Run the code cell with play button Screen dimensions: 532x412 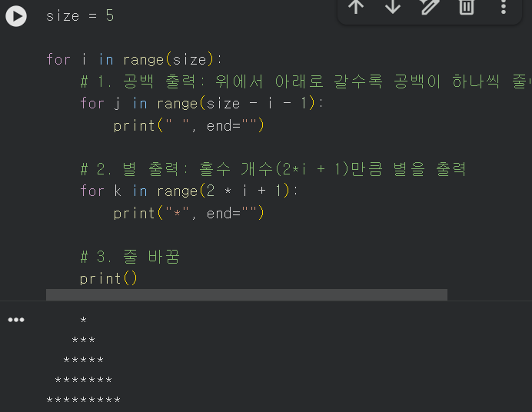coord(16,16)
